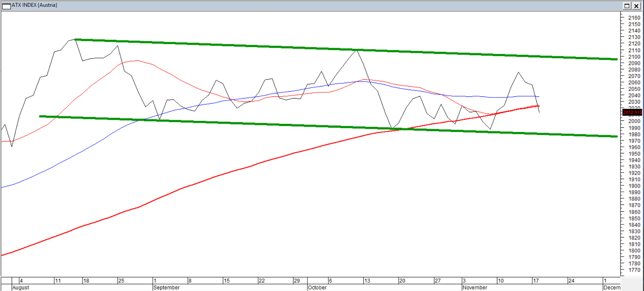The width and height of the screenshot is (644, 291).
Task: Click the date 17 marker in November
Action: tap(536, 281)
